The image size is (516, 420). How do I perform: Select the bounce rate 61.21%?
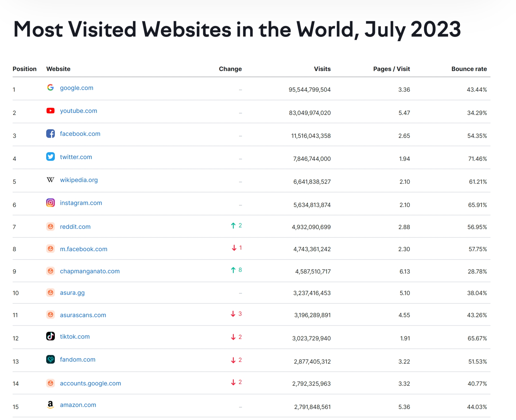478,182
